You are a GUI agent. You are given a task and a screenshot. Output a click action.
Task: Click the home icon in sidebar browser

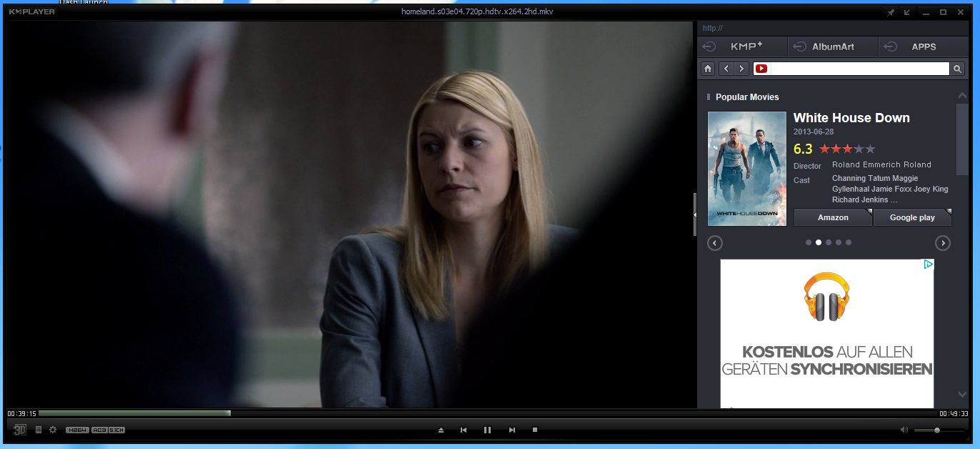tap(708, 69)
